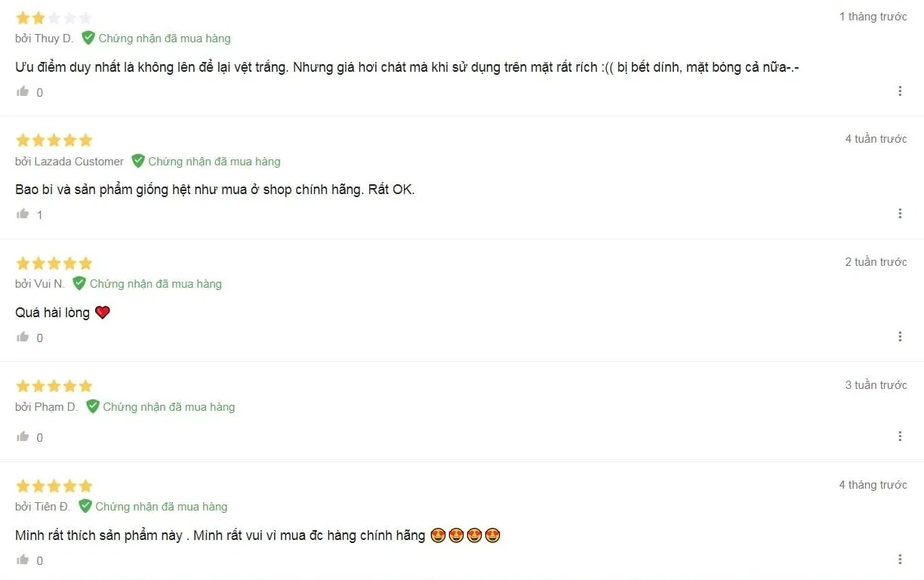Open more options for Thuy D.'s review

tap(900, 91)
